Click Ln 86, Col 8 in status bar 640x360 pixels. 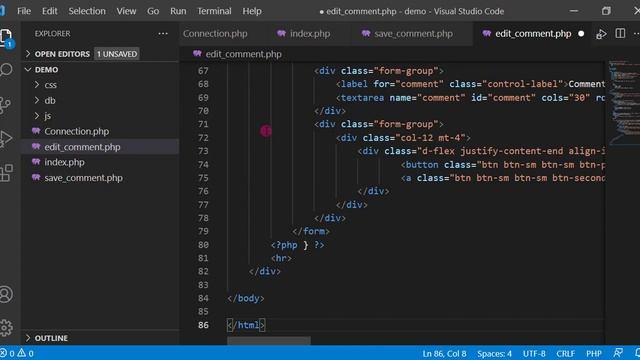click(444, 353)
